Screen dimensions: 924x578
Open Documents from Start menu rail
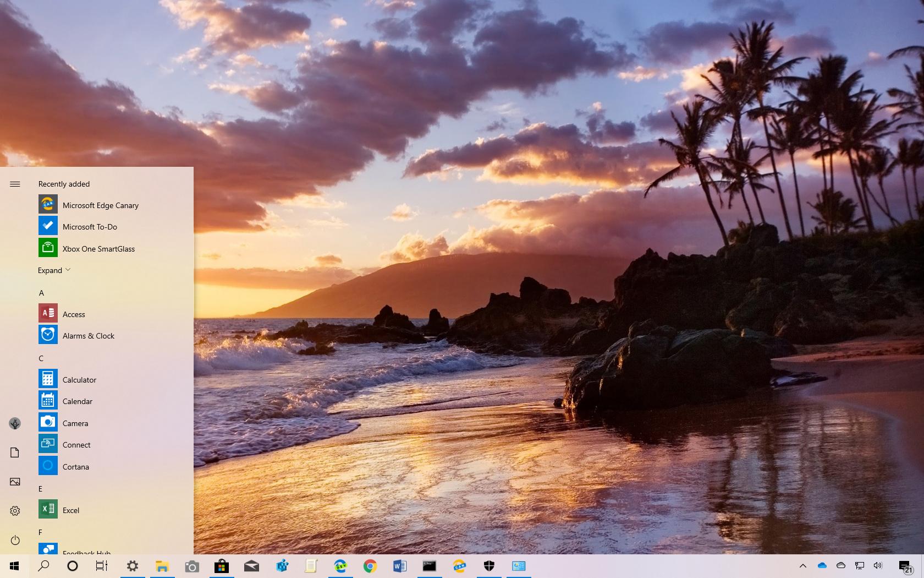15,452
